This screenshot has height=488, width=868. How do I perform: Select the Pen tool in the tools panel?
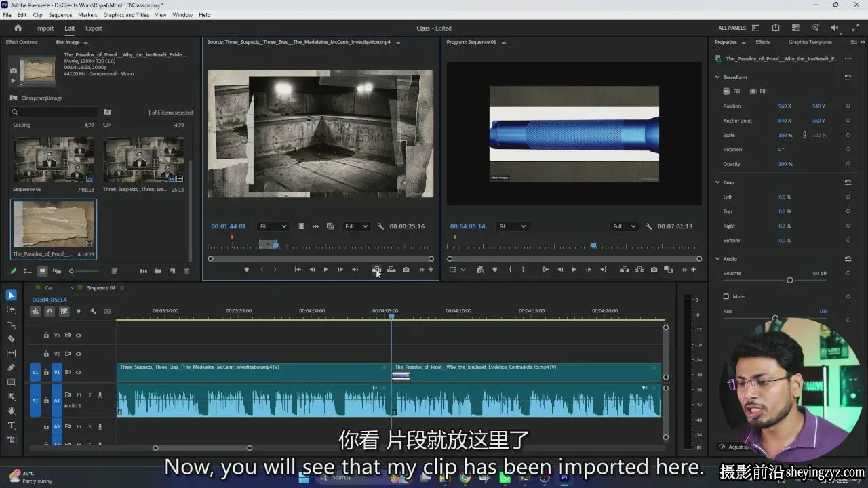pos(11,367)
